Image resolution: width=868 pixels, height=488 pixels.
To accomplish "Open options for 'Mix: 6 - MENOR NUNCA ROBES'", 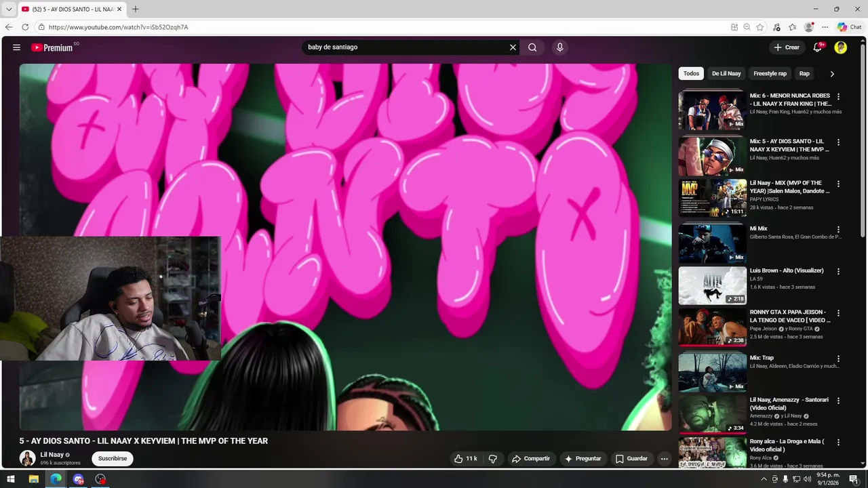I will coord(838,97).
